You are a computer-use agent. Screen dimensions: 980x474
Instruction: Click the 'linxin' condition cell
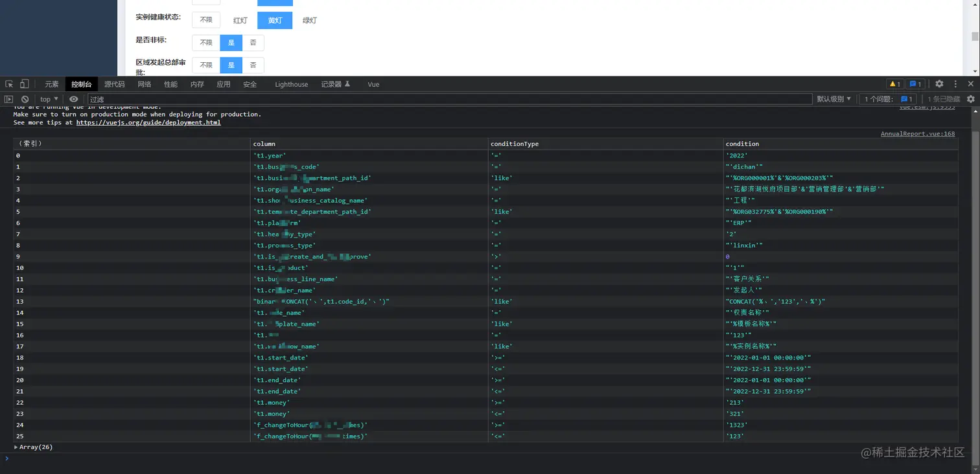(841, 245)
